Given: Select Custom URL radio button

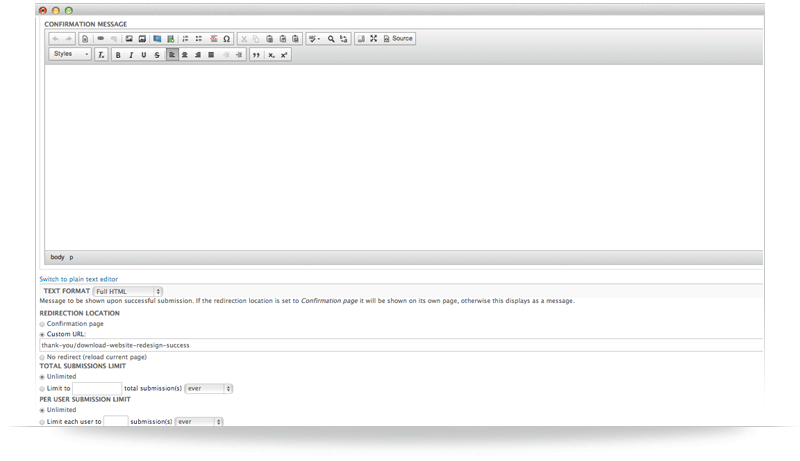Looking at the screenshot, I should (x=42, y=335).
